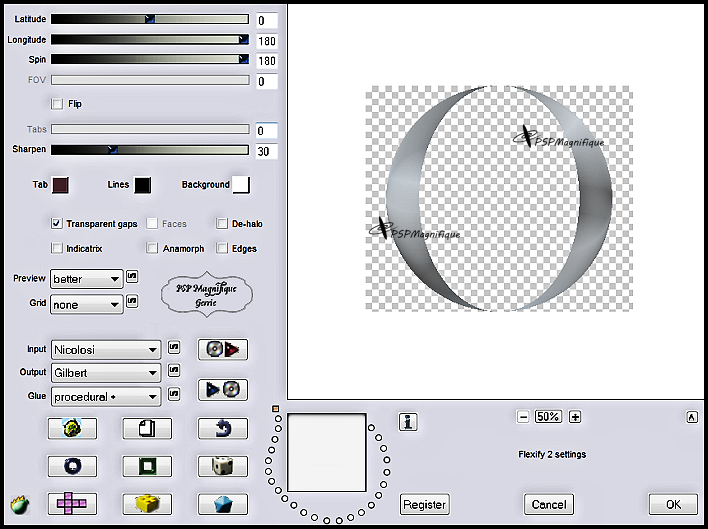Viewport: 708px width, 529px height.
Task: Expand the Output dropdown set to Gilbert
Action: click(x=105, y=373)
